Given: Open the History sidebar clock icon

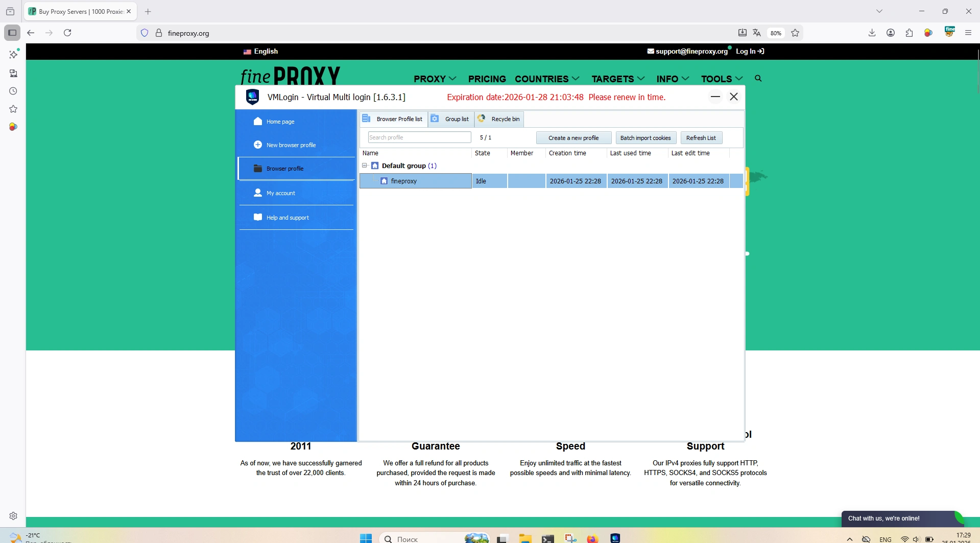Looking at the screenshot, I should (13, 91).
